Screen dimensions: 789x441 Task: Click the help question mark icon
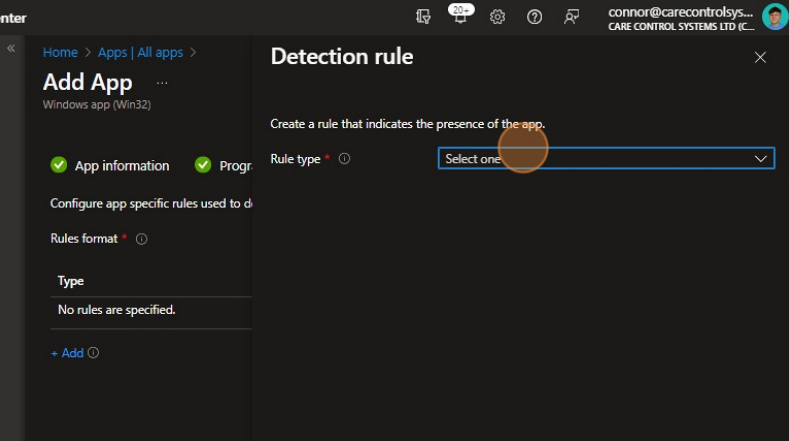click(534, 17)
